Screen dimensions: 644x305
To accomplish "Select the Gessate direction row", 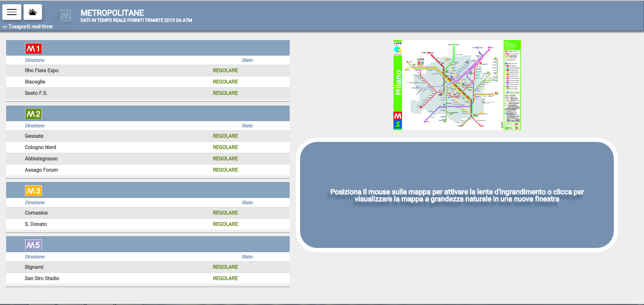I will click(x=34, y=136).
